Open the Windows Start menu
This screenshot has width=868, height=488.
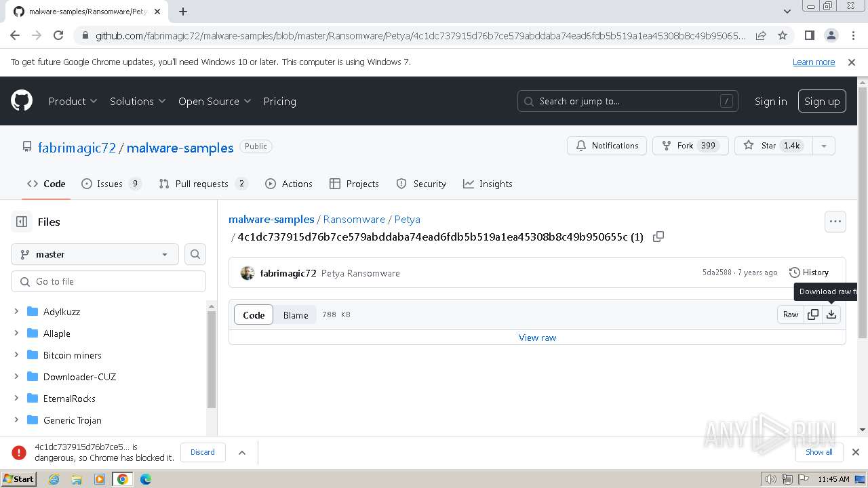[18, 479]
